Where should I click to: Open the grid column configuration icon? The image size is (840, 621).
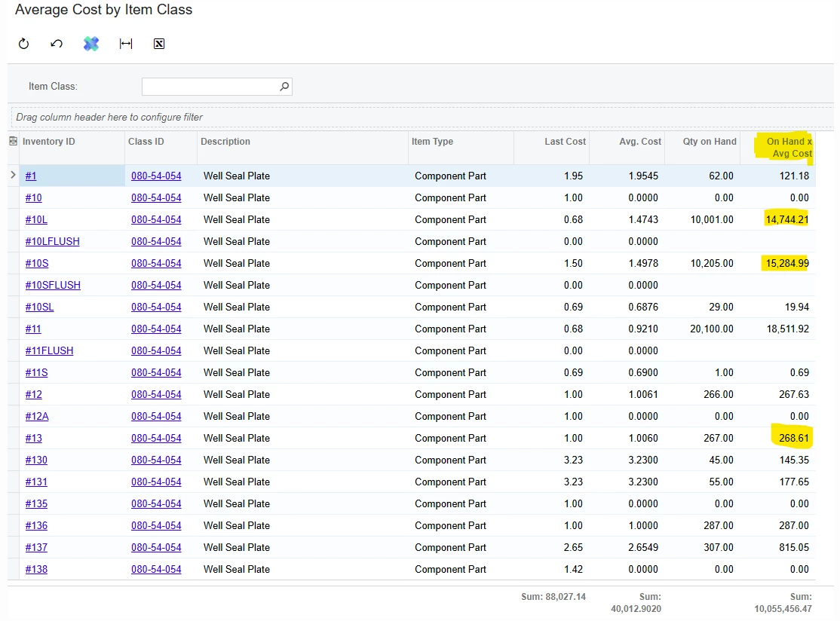click(x=14, y=142)
